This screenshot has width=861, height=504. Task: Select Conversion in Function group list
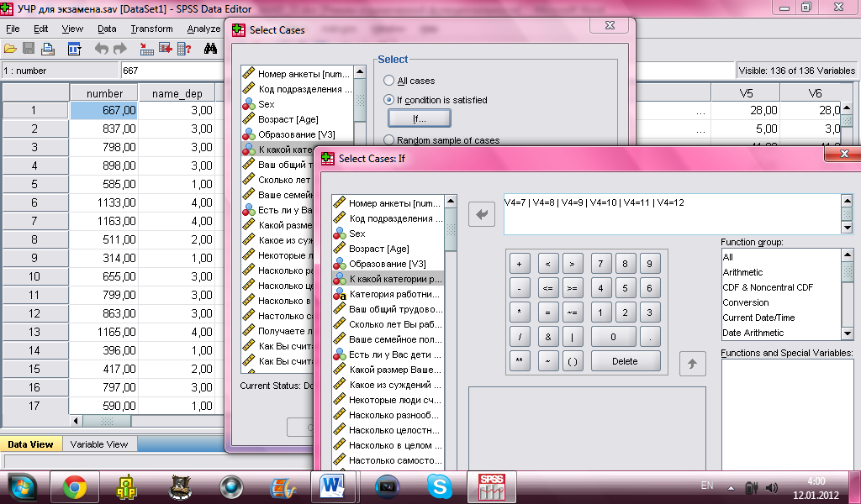(746, 302)
